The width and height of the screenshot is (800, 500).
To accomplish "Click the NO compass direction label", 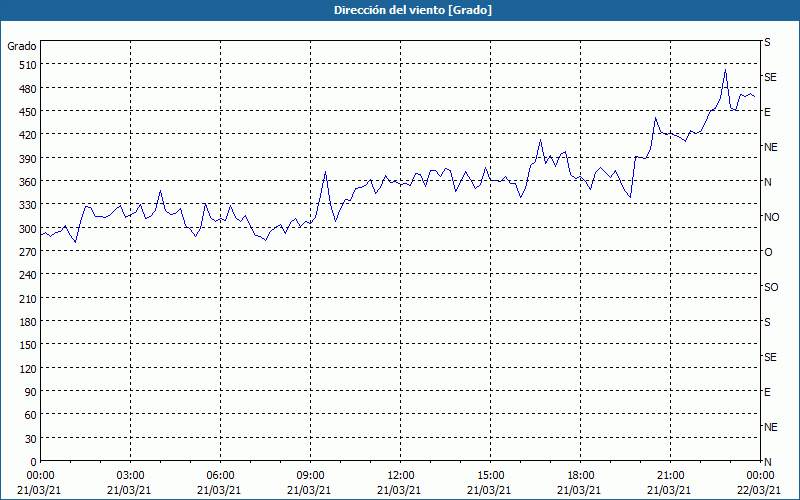I will [771, 217].
